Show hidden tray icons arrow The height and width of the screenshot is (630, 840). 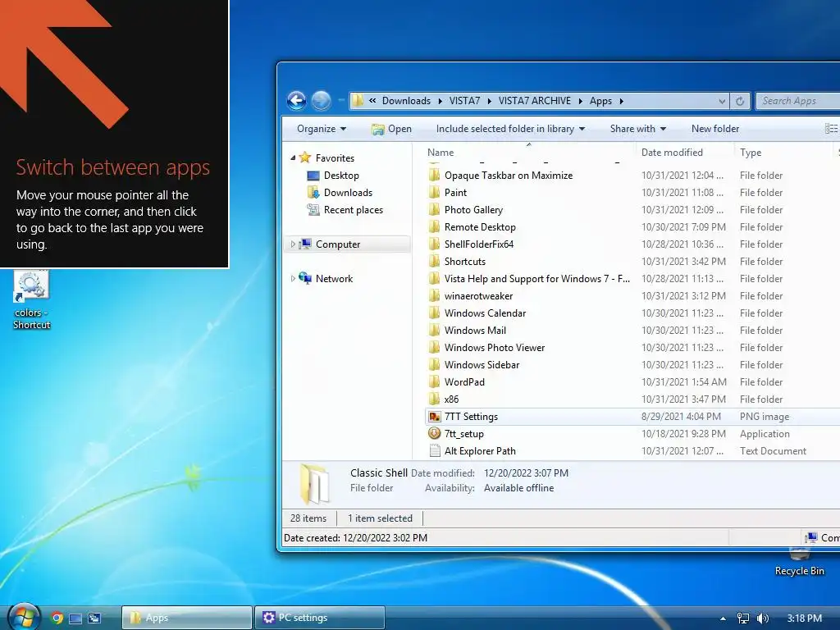(x=723, y=619)
